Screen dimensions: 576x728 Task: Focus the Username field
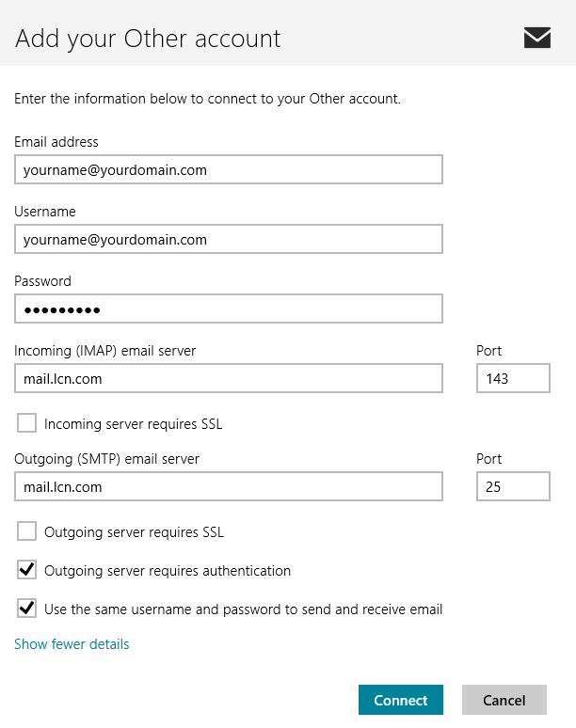[x=229, y=239]
